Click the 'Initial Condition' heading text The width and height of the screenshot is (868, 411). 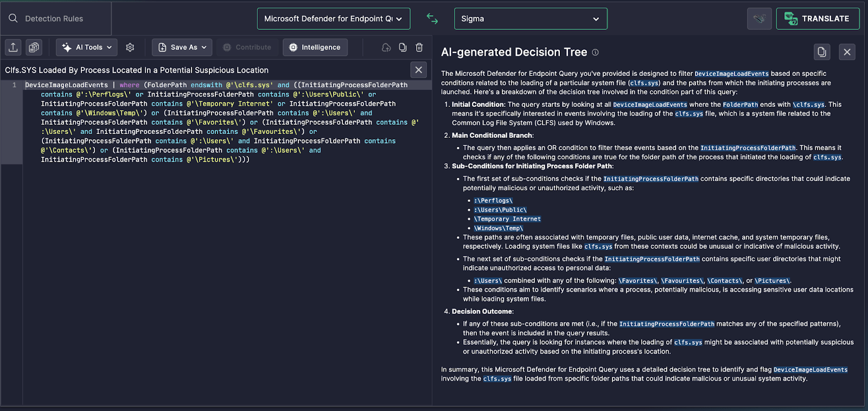click(x=478, y=105)
